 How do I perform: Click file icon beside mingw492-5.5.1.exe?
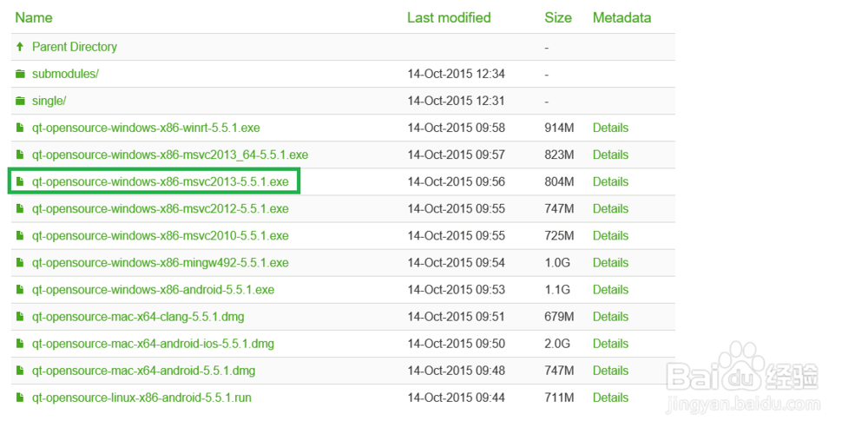coord(20,263)
